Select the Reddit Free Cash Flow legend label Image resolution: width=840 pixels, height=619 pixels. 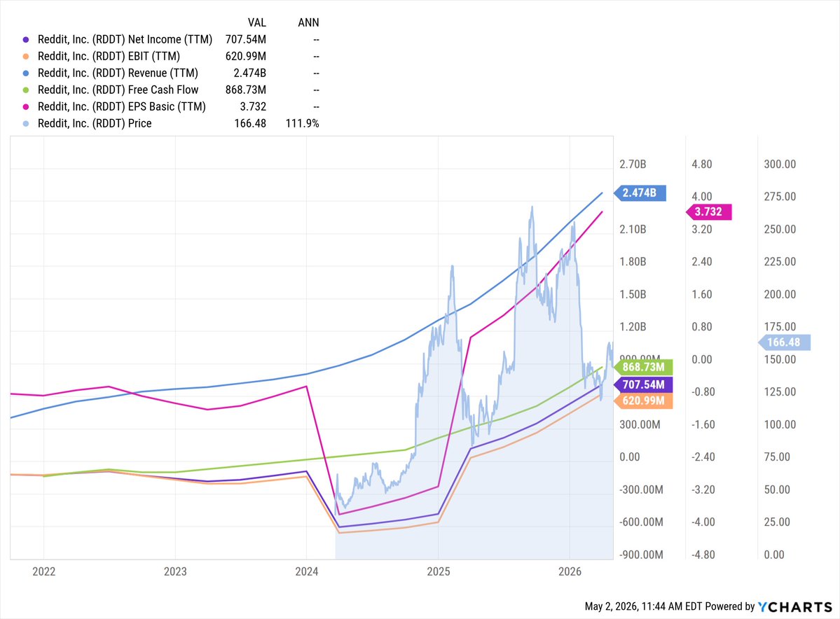pos(118,90)
